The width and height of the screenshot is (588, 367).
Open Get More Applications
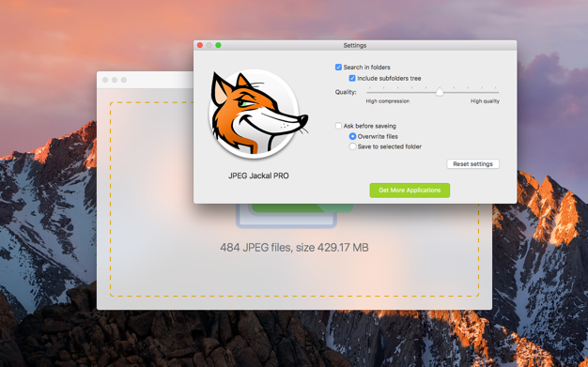point(410,190)
